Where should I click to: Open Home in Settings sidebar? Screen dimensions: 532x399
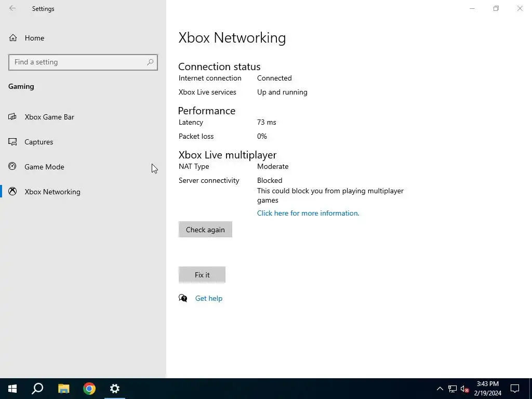pyautogui.click(x=83, y=38)
